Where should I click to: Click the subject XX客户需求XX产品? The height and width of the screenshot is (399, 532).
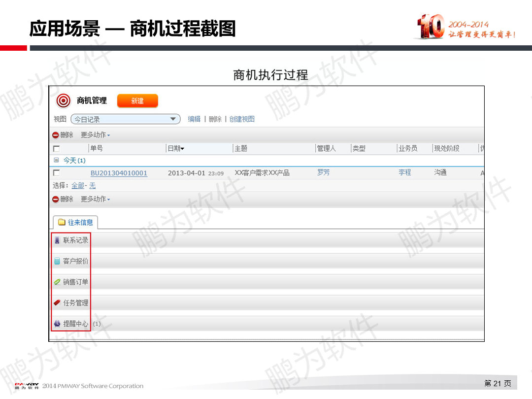[262, 173]
